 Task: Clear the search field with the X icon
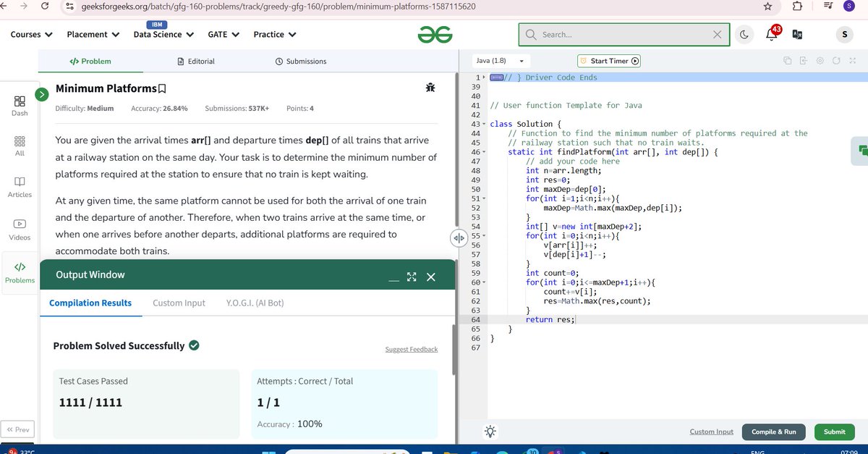point(717,34)
